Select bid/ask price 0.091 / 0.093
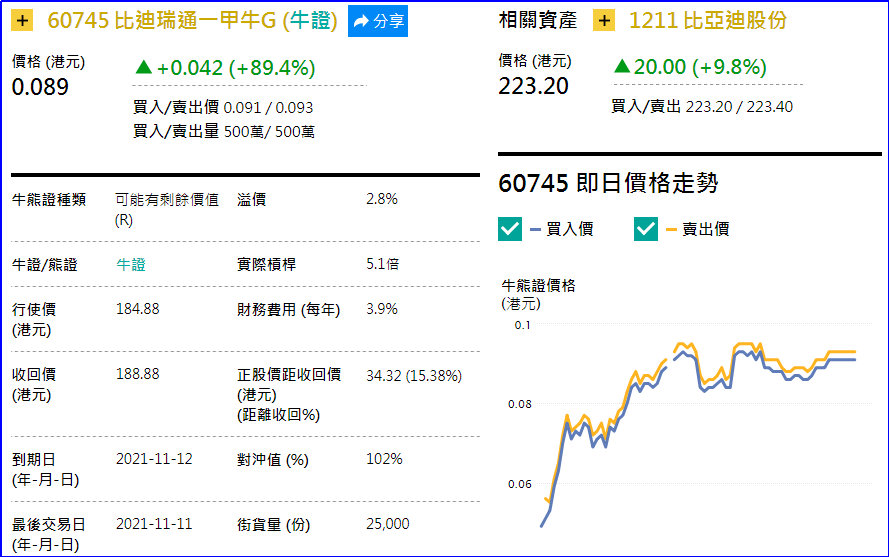Viewport: 889px width, 557px height. point(268,108)
